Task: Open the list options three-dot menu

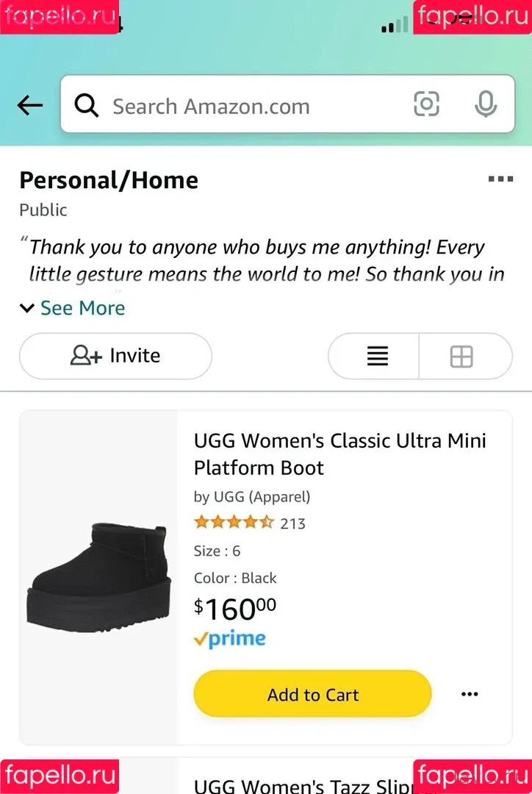Action: tap(500, 179)
